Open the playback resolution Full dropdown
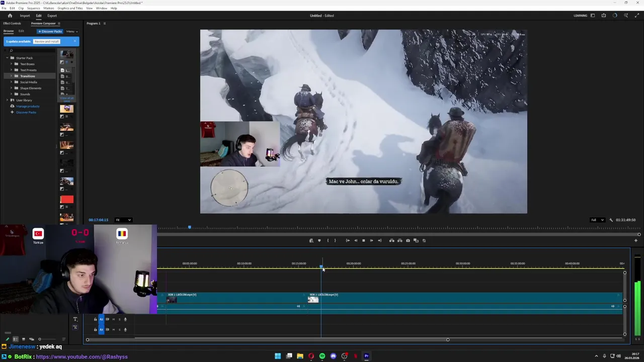Viewport: 644px width, 362px height. [598, 220]
